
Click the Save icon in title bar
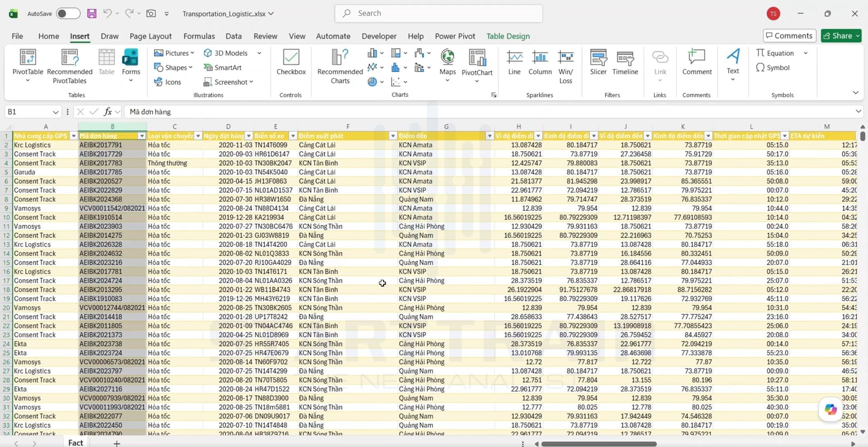[92, 14]
